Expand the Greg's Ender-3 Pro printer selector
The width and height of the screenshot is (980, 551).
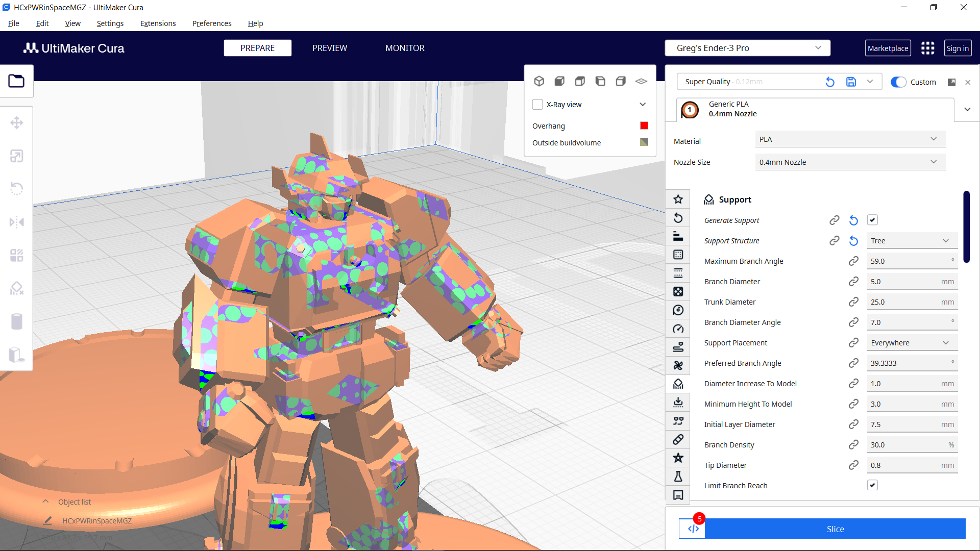747,47
